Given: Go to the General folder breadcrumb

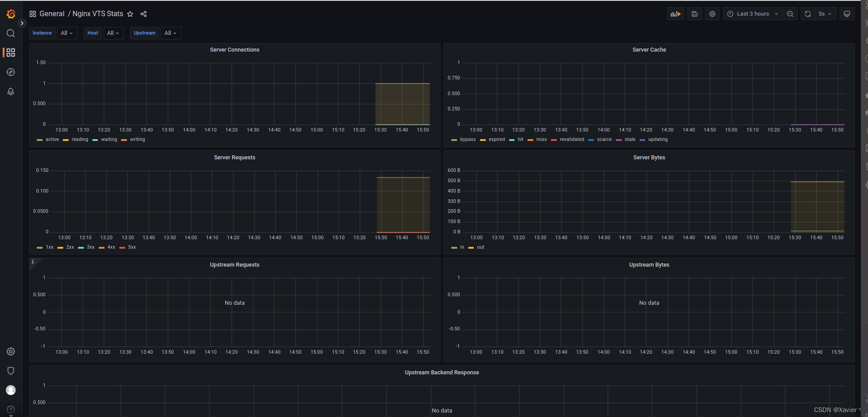Looking at the screenshot, I should tap(52, 14).
